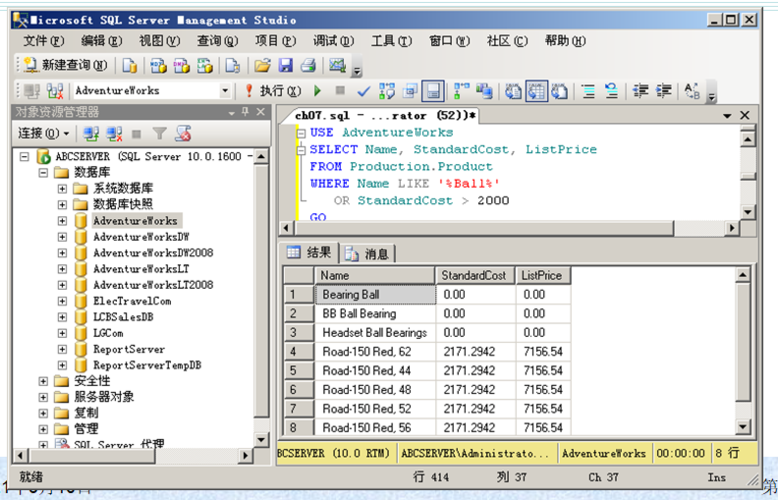Expand the Security (安全性) folder
Image resolution: width=778 pixels, height=500 pixels.
coord(43,381)
